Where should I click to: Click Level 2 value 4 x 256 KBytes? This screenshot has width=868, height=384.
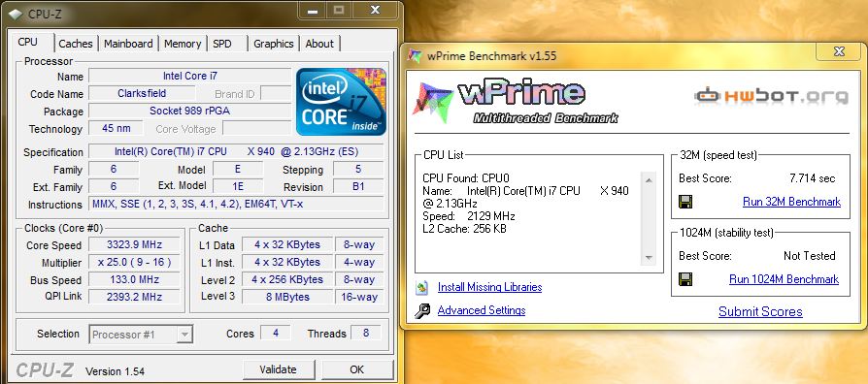[x=287, y=279]
